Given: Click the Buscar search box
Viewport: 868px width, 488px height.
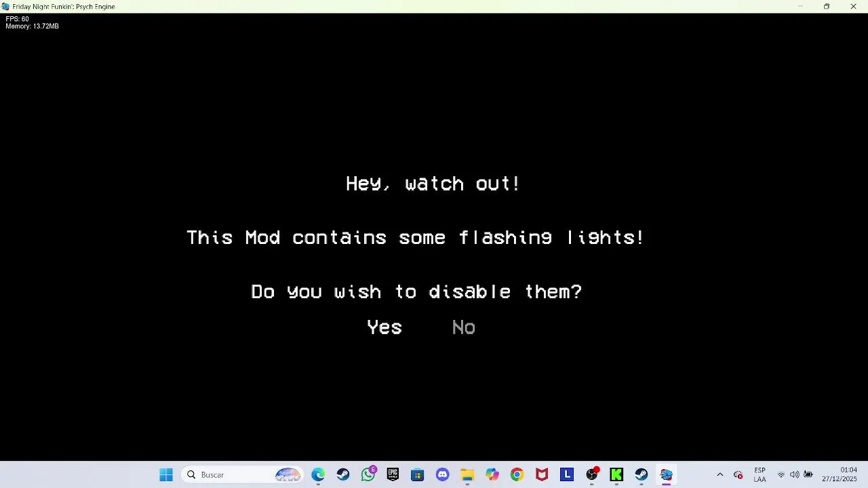Looking at the screenshot, I should [x=242, y=475].
